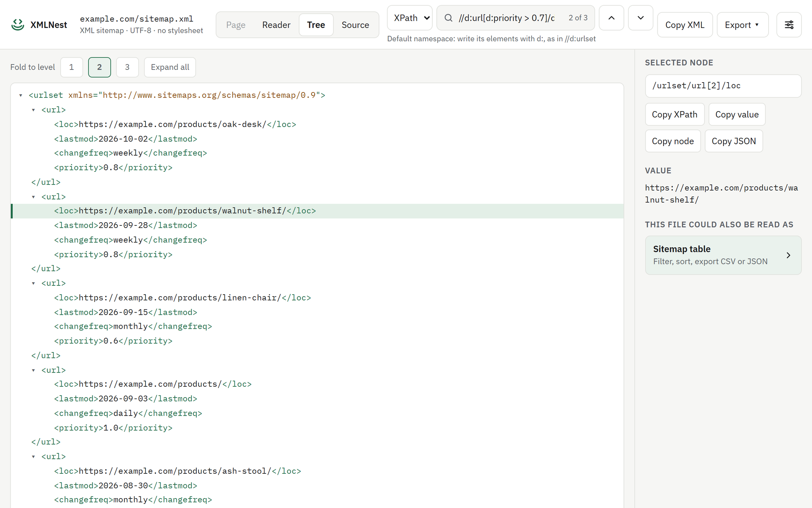Screen dimensions: 812x508
Task: Collapse the linen-chair url node
Action: pyautogui.click(x=33, y=283)
